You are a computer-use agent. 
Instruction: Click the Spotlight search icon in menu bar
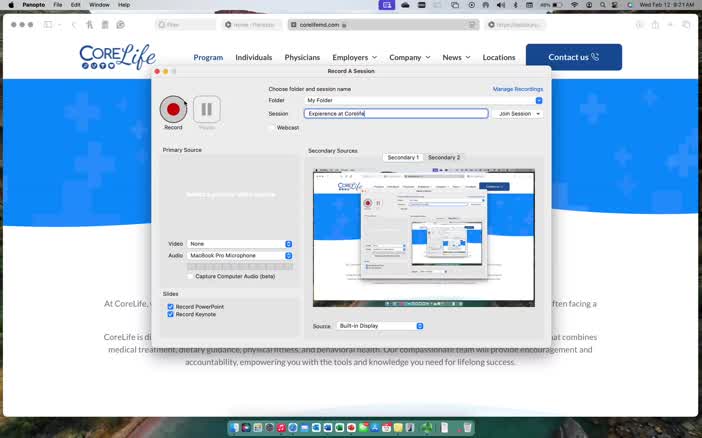[603, 5]
